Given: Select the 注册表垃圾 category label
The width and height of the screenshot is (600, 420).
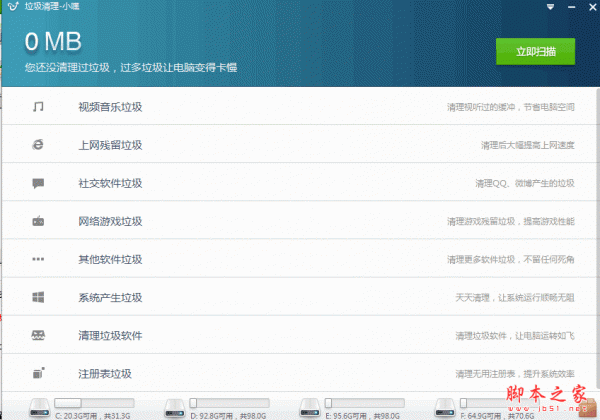Looking at the screenshot, I should pos(105,374).
